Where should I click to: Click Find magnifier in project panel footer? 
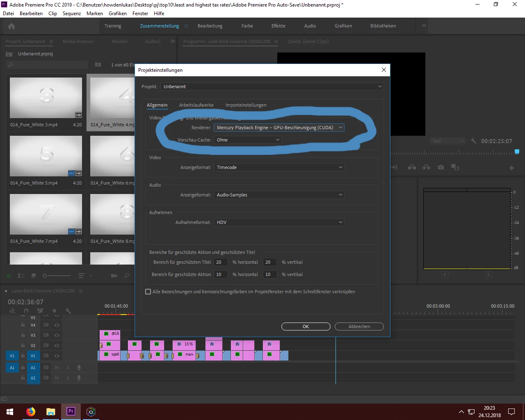click(x=127, y=276)
